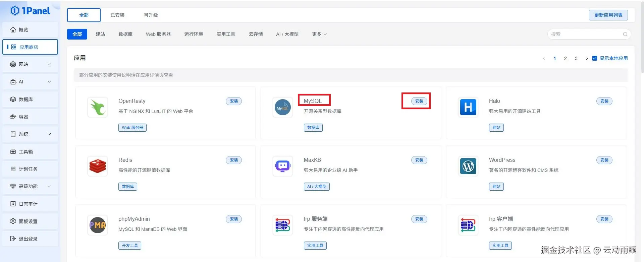Click the 退出登录 logout icon
Screen dimensions: 644x262
[13, 239]
